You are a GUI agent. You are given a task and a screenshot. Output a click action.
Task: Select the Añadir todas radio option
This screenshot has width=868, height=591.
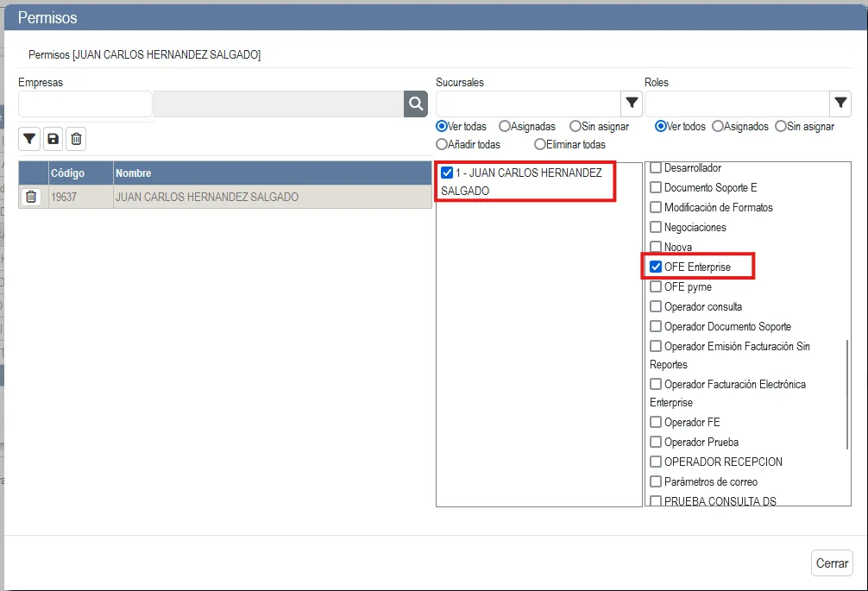point(442,144)
